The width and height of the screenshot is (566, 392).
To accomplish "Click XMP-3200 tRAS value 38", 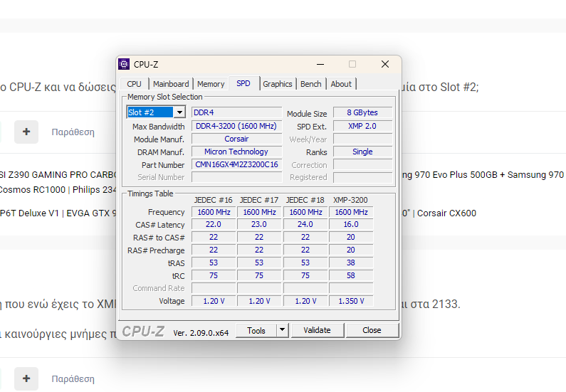I will (351, 263).
